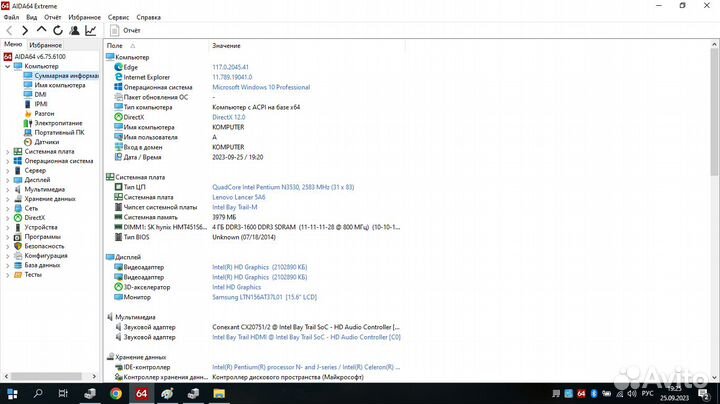Go up one level with the up arrow icon
Image resolution: width=720 pixels, height=404 pixels.
coord(41,30)
